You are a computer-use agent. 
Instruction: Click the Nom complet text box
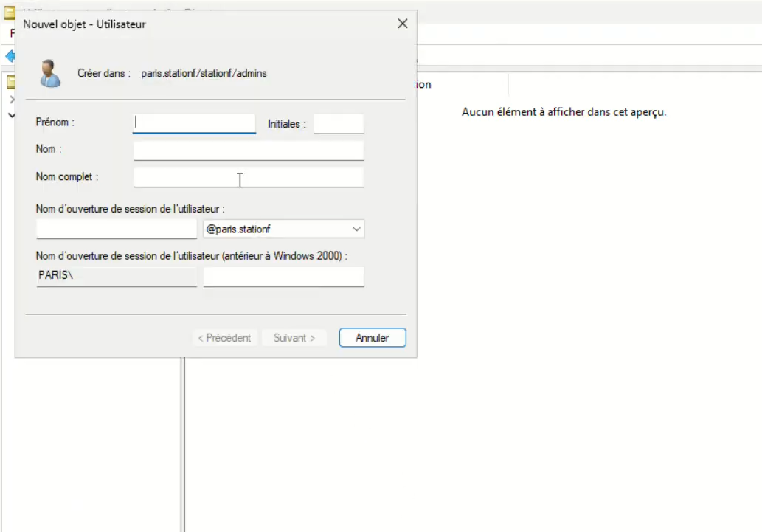click(x=249, y=177)
